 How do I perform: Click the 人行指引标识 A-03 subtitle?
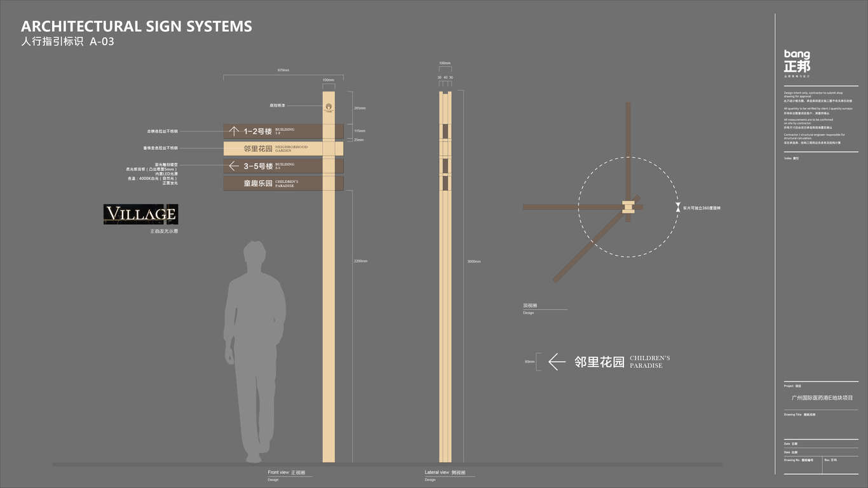pyautogui.click(x=67, y=43)
